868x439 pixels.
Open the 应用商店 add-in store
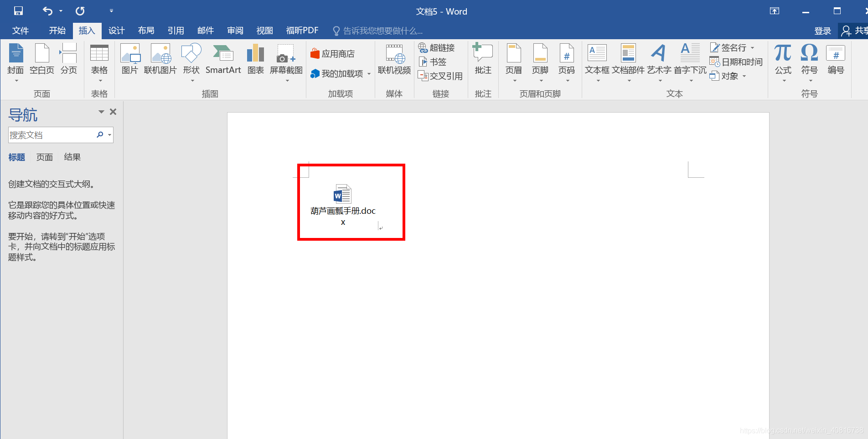tap(332, 54)
